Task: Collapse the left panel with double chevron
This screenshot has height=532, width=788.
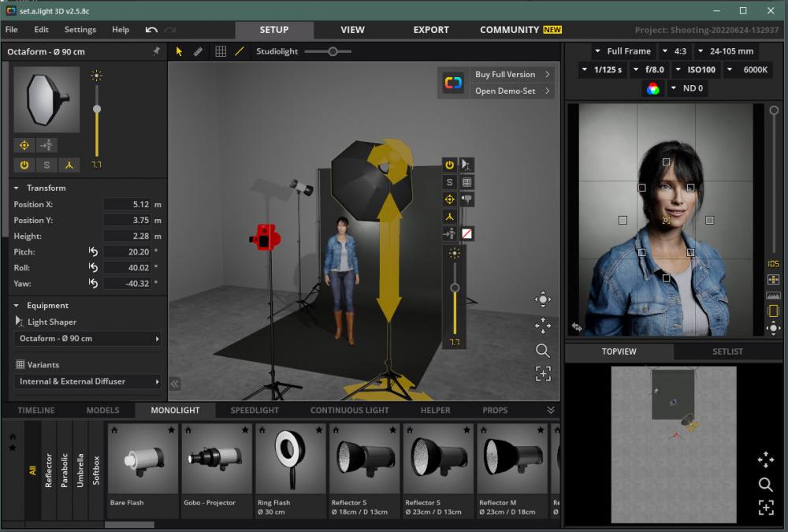Action: 174,384
